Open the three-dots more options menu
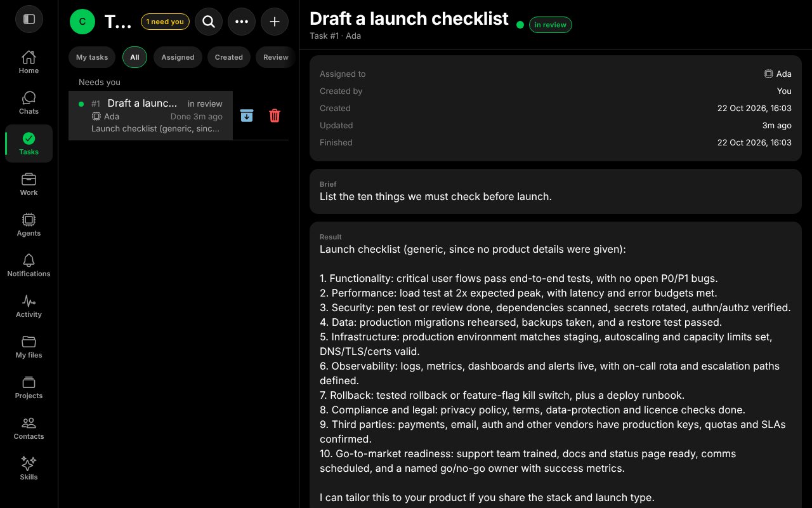Image resolution: width=812 pixels, height=508 pixels. coord(242,22)
